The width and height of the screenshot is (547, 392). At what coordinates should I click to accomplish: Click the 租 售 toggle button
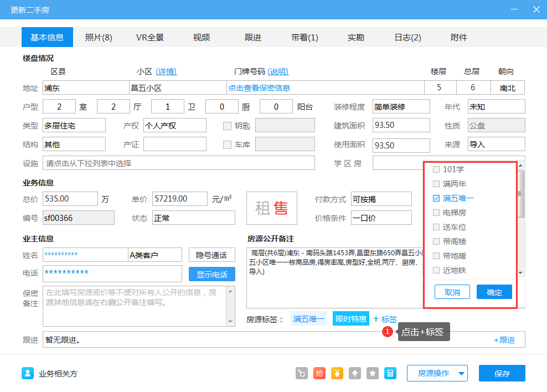pyautogui.click(x=272, y=208)
